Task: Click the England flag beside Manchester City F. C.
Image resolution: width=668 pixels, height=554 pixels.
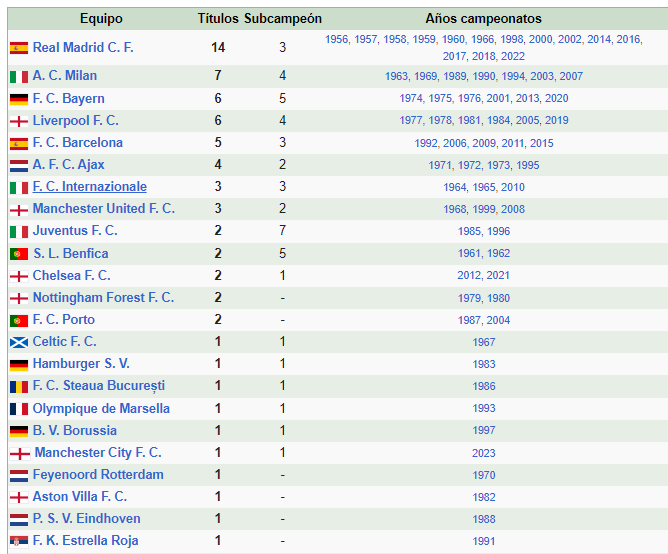Action: (x=20, y=454)
